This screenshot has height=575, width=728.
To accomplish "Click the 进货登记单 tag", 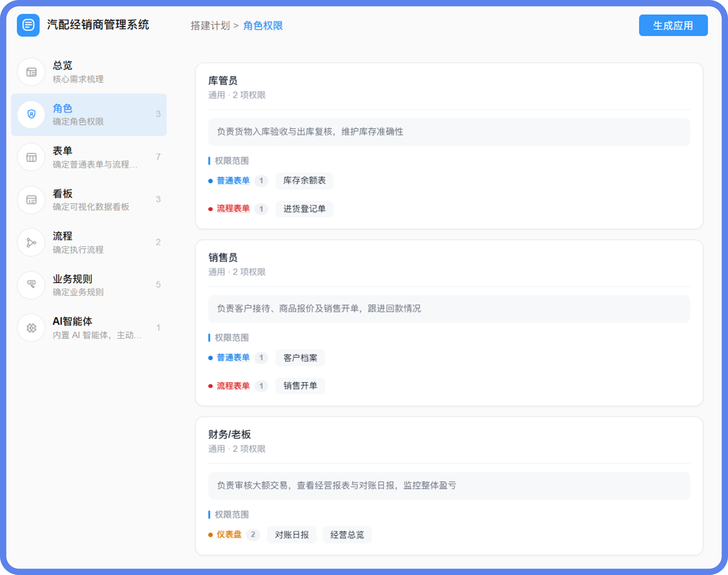I will click(304, 209).
